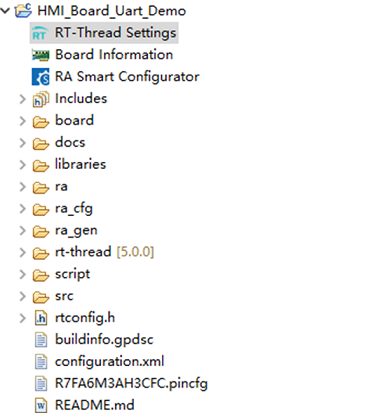Expand the Includes tree node
Viewport: 378px width, 413px height.
click(23, 99)
